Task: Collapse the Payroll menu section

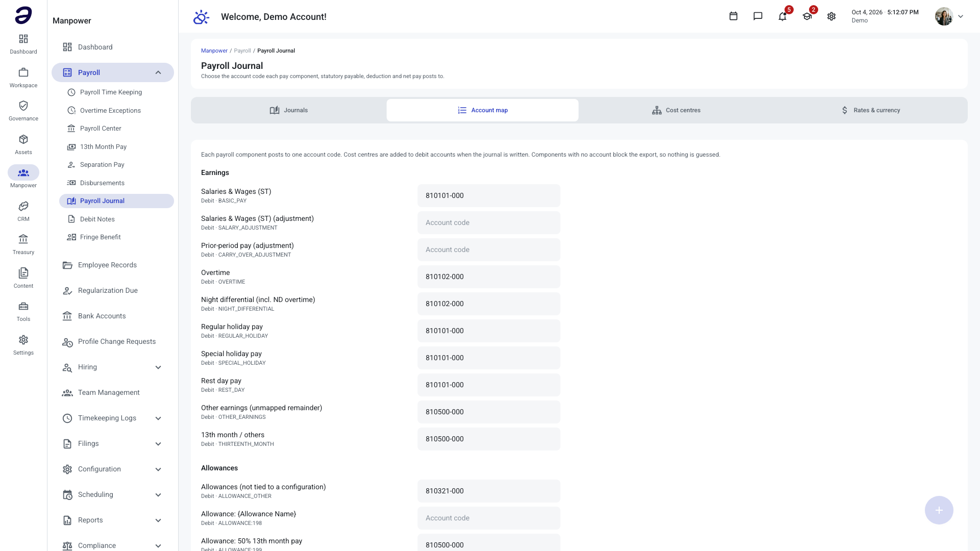Action: [158, 72]
